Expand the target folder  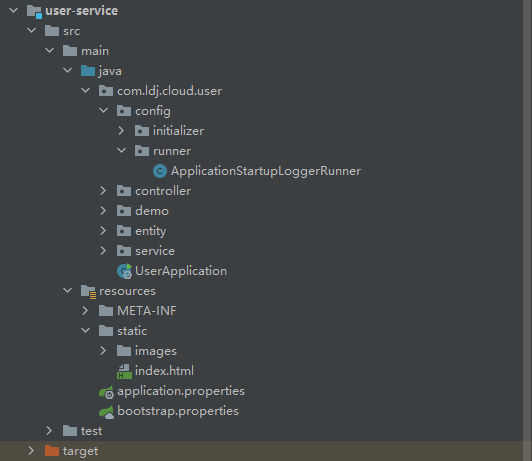(31, 451)
